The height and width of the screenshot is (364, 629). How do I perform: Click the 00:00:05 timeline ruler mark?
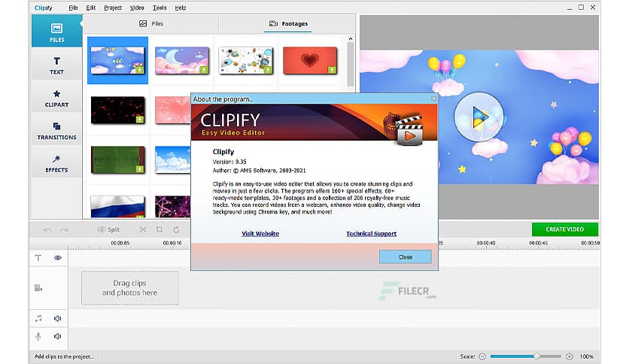pos(120,243)
